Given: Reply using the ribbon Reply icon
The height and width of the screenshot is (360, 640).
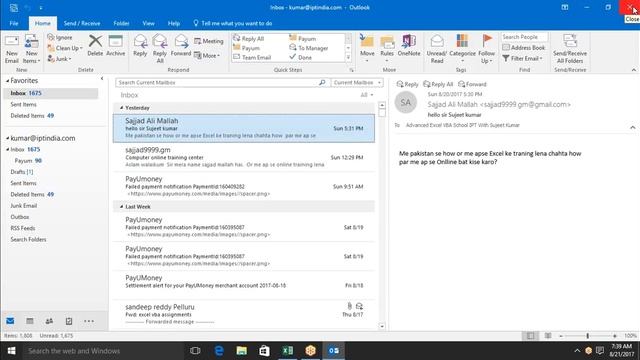Looking at the screenshot, I should [x=140, y=46].
